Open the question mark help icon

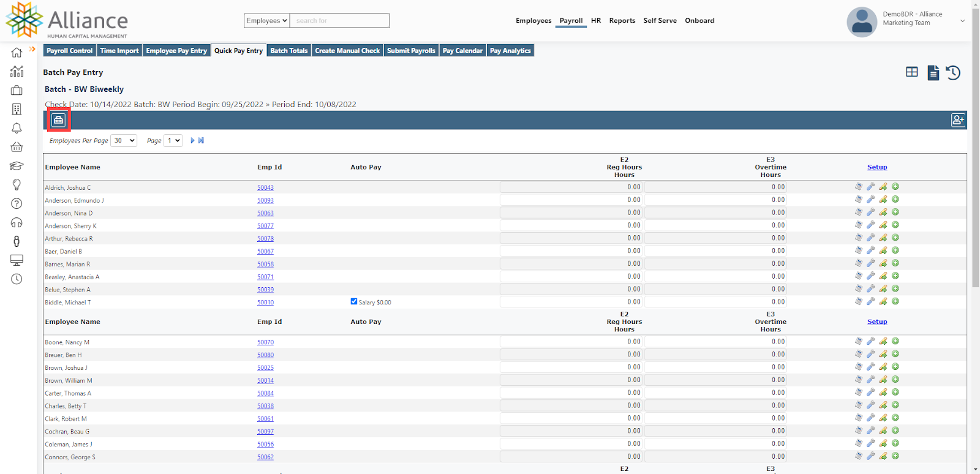17,203
